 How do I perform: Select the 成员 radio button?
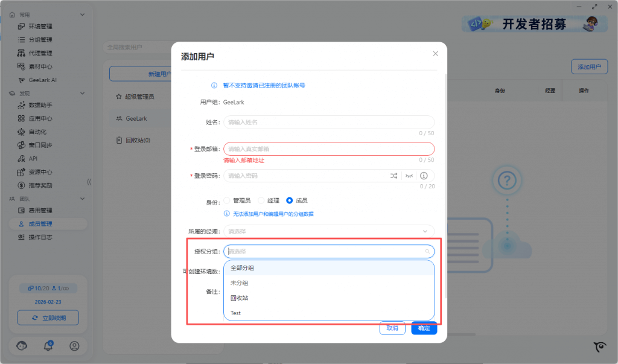click(290, 200)
